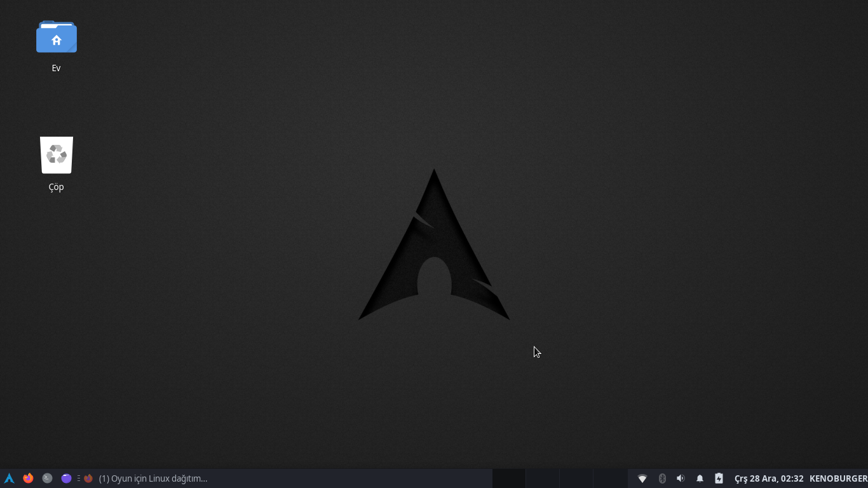
Task: Open the volume control icon
Action: 681,478
